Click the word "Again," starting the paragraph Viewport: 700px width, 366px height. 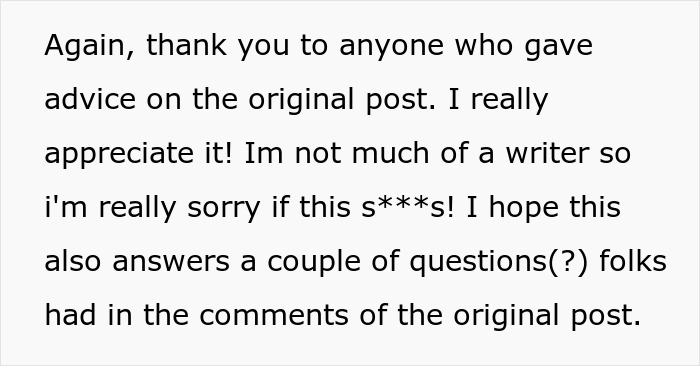89,46
